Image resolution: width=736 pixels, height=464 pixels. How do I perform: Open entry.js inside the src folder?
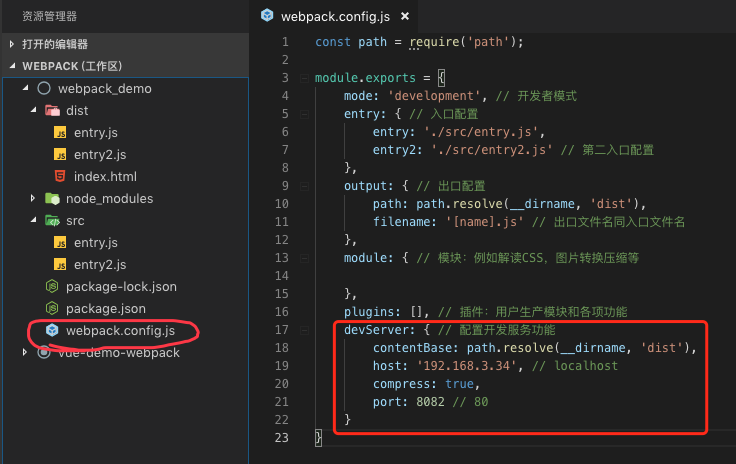(96, 243)
